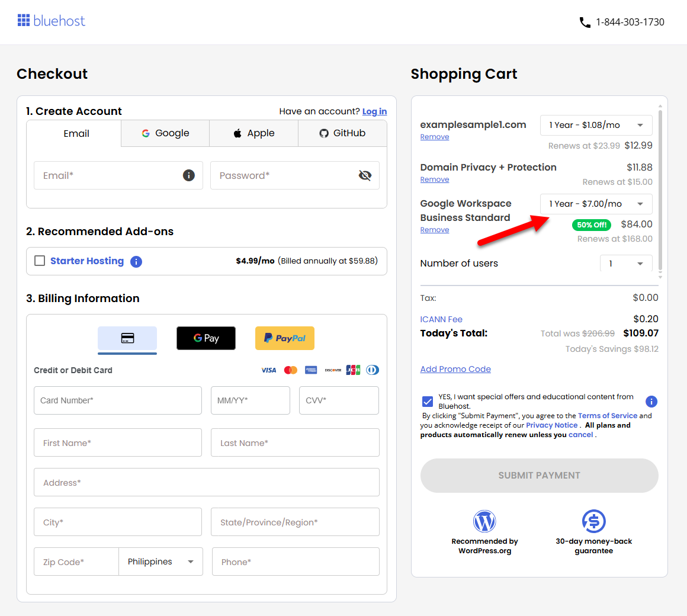Focus the Password input field
Screen dimensions: 687x616
(295, 175)
